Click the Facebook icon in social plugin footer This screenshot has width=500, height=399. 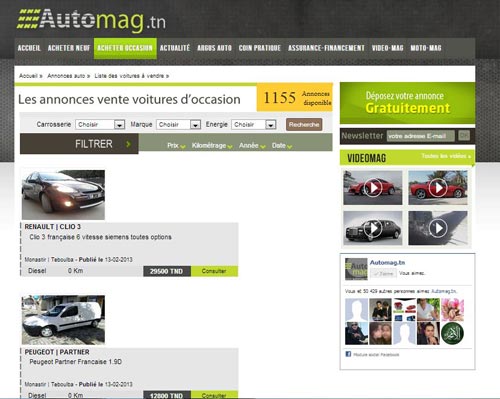point(348,354)
